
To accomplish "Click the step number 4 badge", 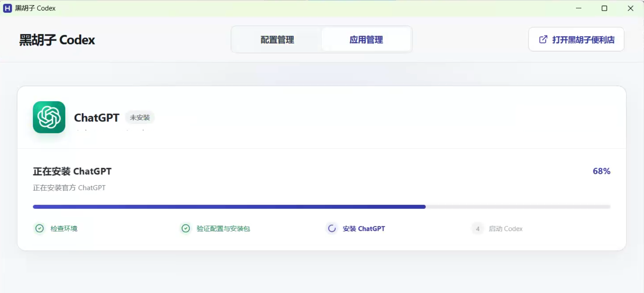I will (x=478, y=229).
